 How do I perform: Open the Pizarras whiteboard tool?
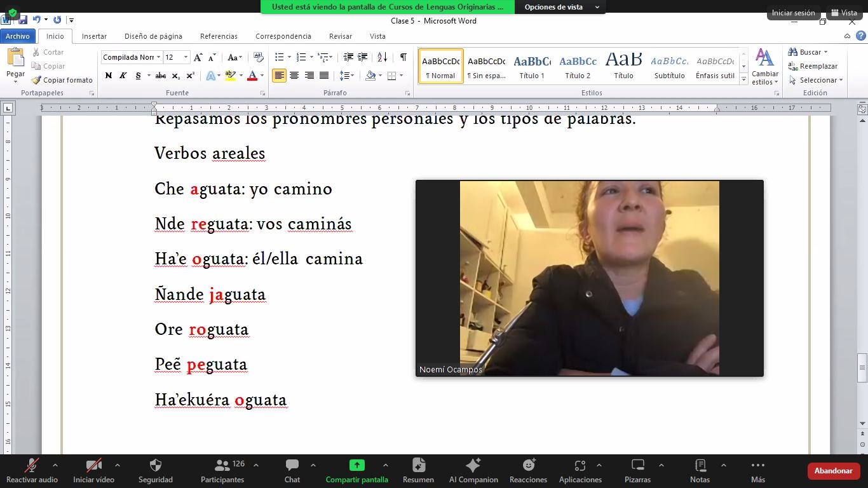(637, 470)
